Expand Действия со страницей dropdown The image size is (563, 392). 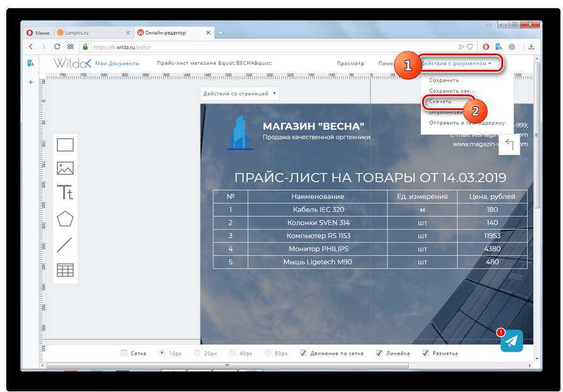pos(240,94)
